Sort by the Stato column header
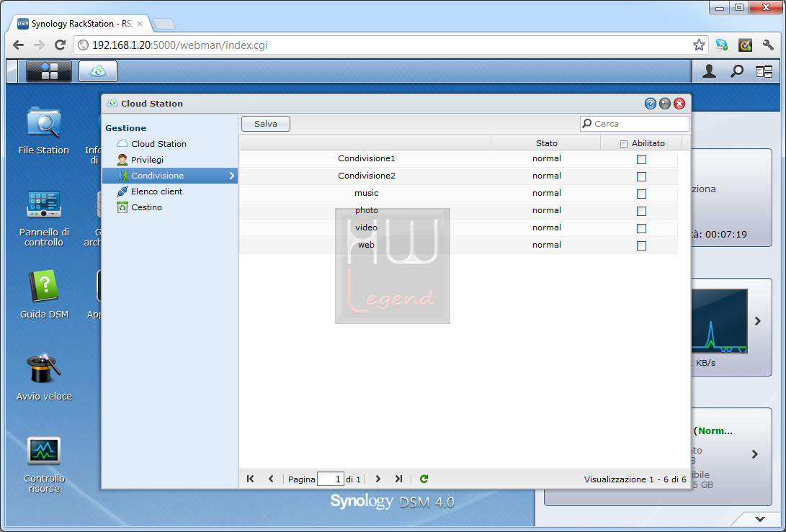 point(546,143)
